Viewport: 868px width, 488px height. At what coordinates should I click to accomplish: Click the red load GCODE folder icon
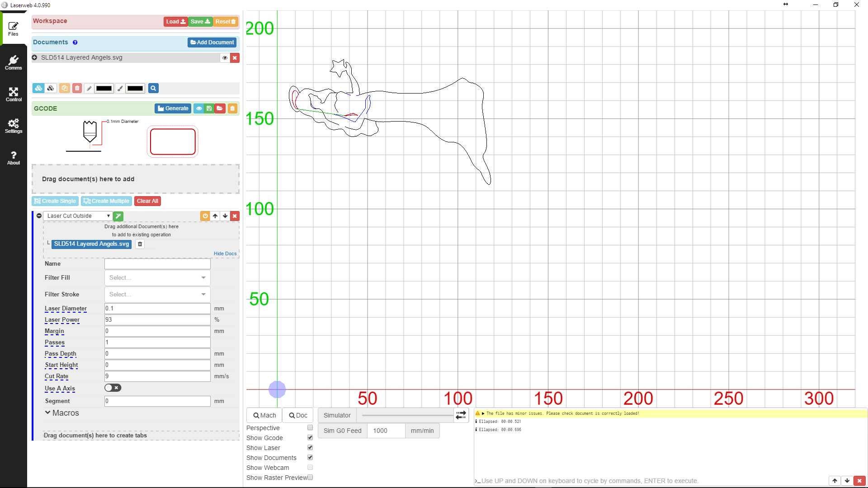[220, 108]
